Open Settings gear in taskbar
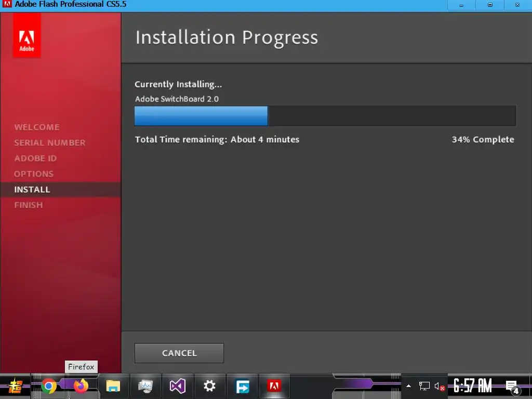This screenshot has width=532, height=399. point(209,386)
